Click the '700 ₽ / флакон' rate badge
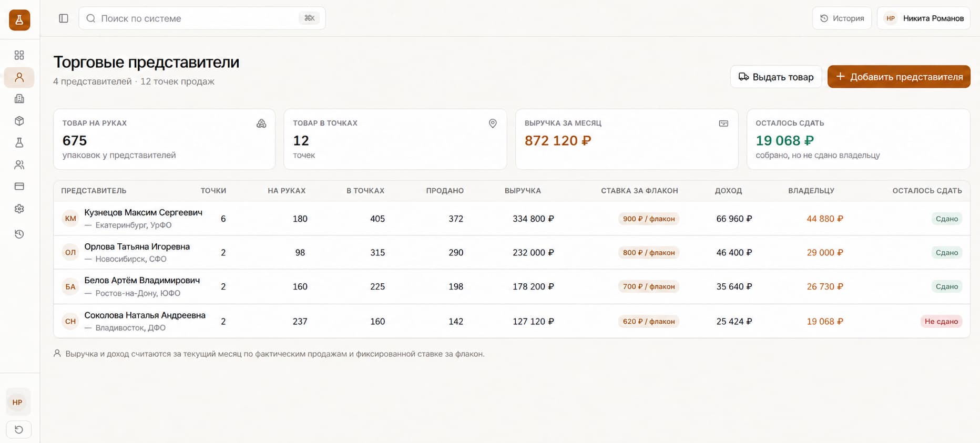 [649, 286]
